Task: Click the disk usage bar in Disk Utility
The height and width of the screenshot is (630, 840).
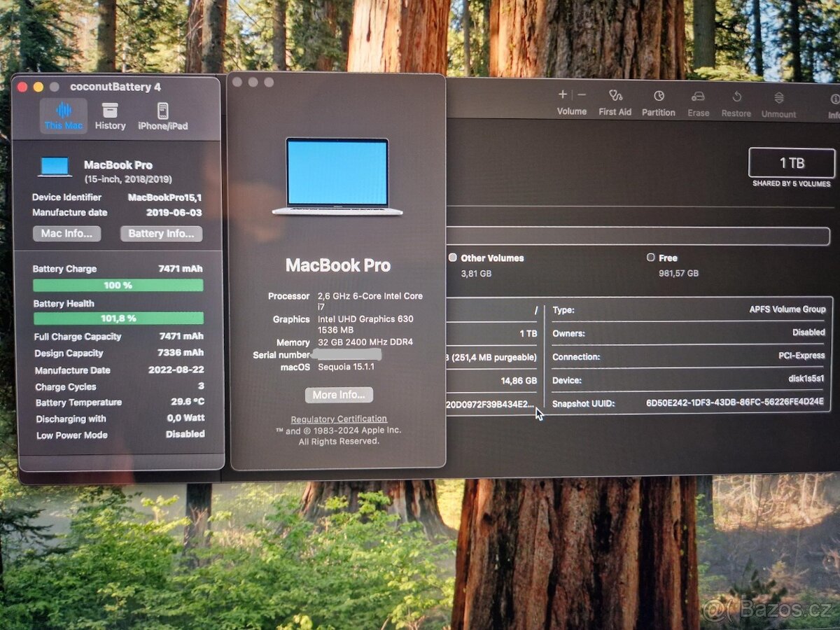Action: coord(637,237)
